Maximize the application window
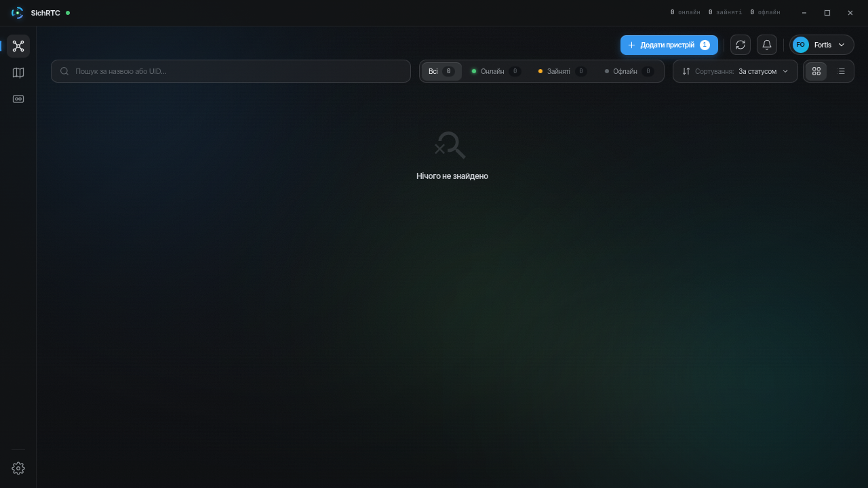 827,13
